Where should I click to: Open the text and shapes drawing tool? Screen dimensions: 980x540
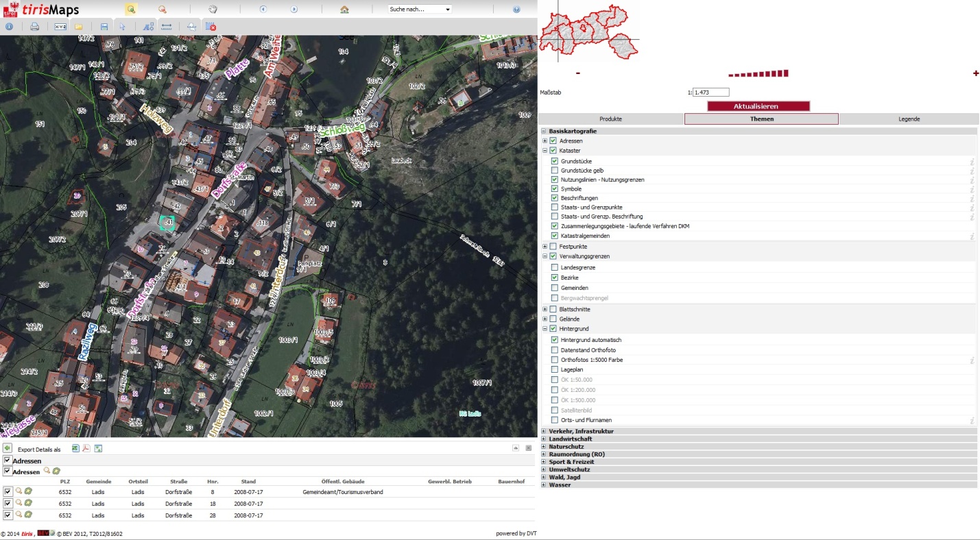[x=148, y=27]
